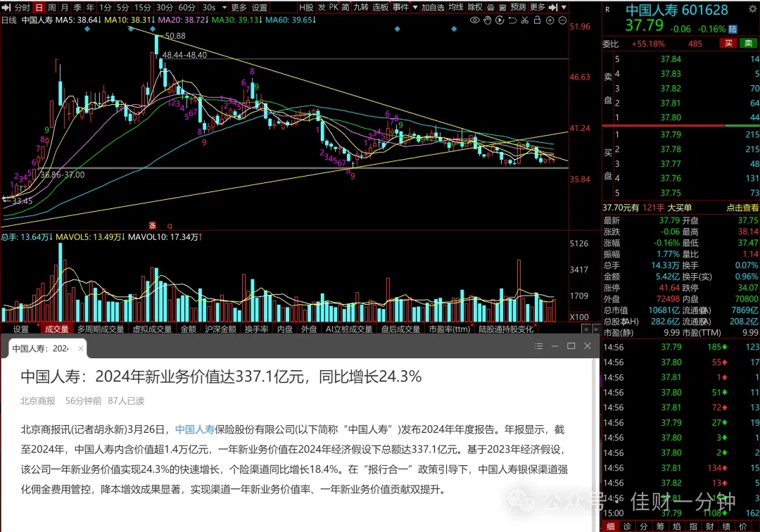Click the 叠 overlay icon
The height and width of the screenshot is (532, 760).
[490, 7]
